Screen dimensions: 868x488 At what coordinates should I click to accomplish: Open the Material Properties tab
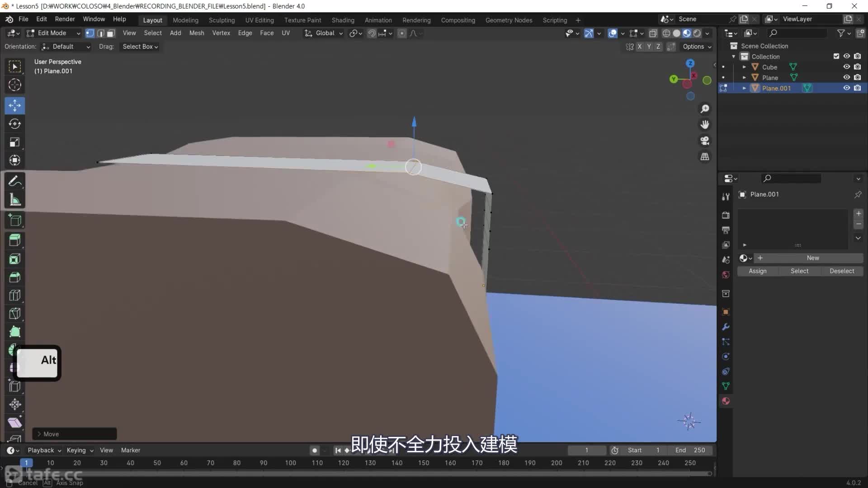[x=726, y=401]
